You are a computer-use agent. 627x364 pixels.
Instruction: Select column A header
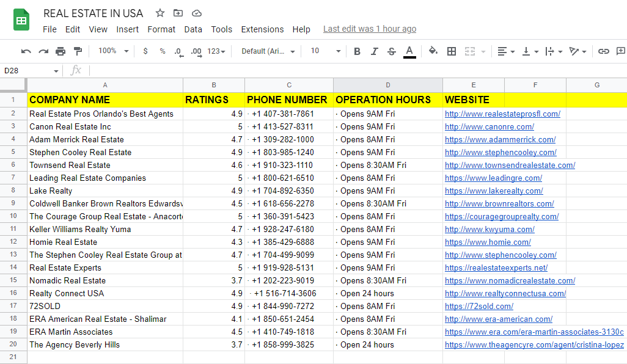(x=105, y=85)
